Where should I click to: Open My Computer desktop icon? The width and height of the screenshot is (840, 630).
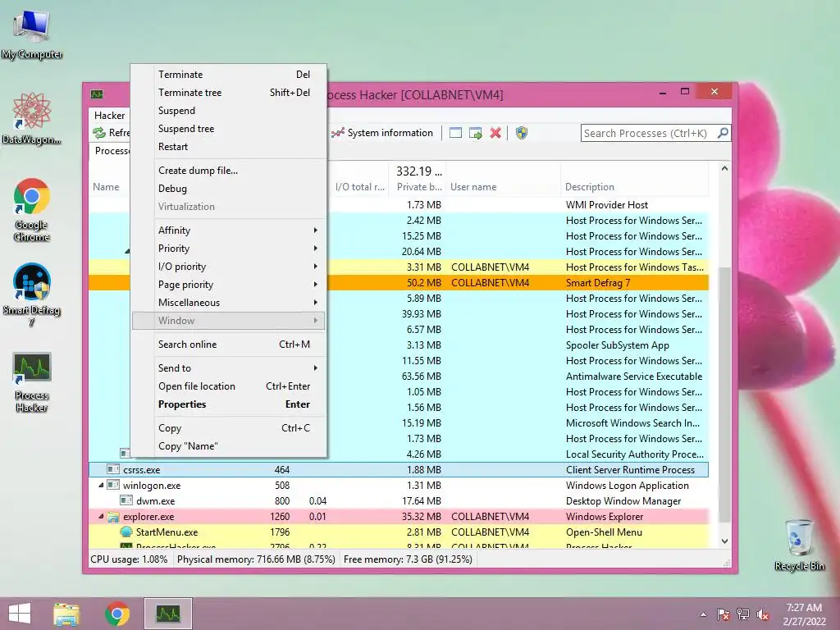[x=32, y=35]
